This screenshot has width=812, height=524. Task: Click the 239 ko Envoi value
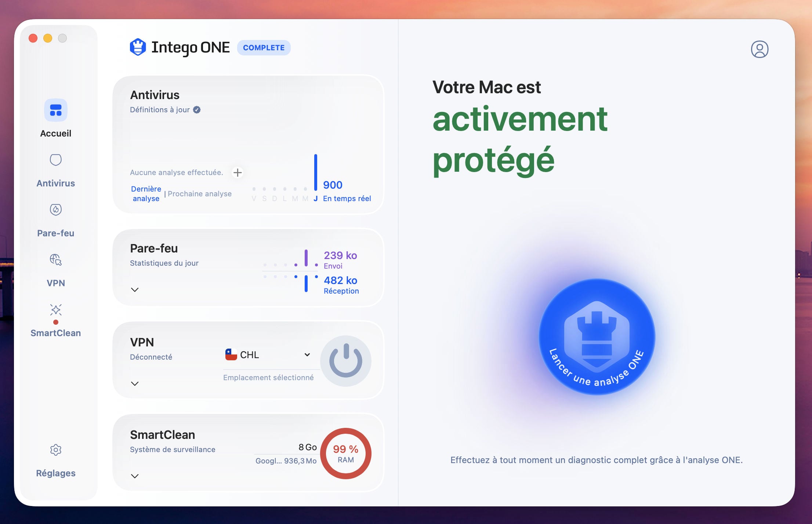point(340,255)
